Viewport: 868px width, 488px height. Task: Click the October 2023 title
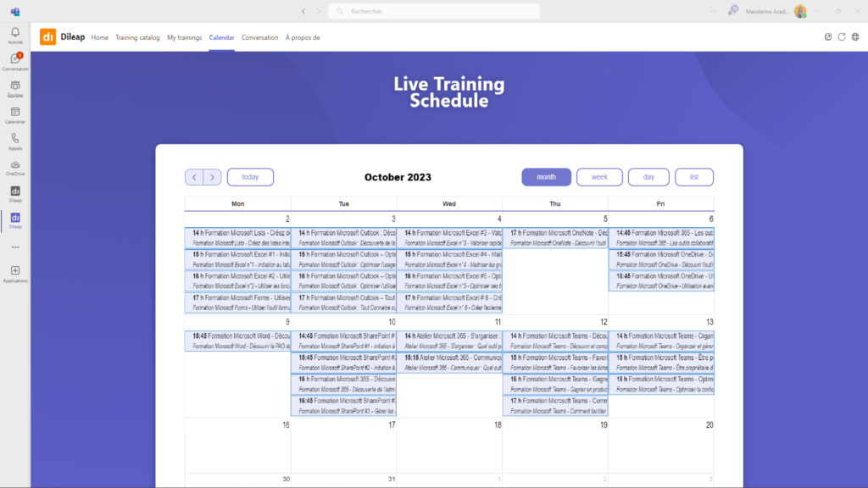click(398, 177)
